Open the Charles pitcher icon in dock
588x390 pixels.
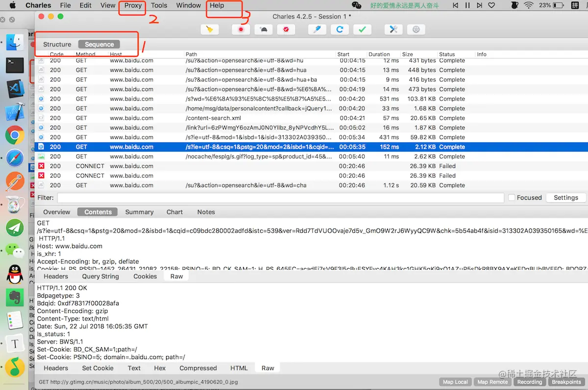(x=15, y=205)
